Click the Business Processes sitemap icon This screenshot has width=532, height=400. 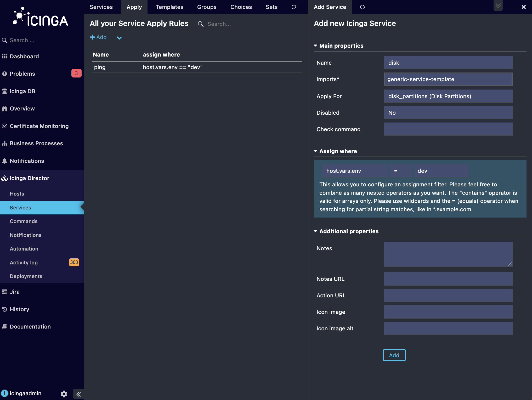pyautogui.click(x=4, y=143)
